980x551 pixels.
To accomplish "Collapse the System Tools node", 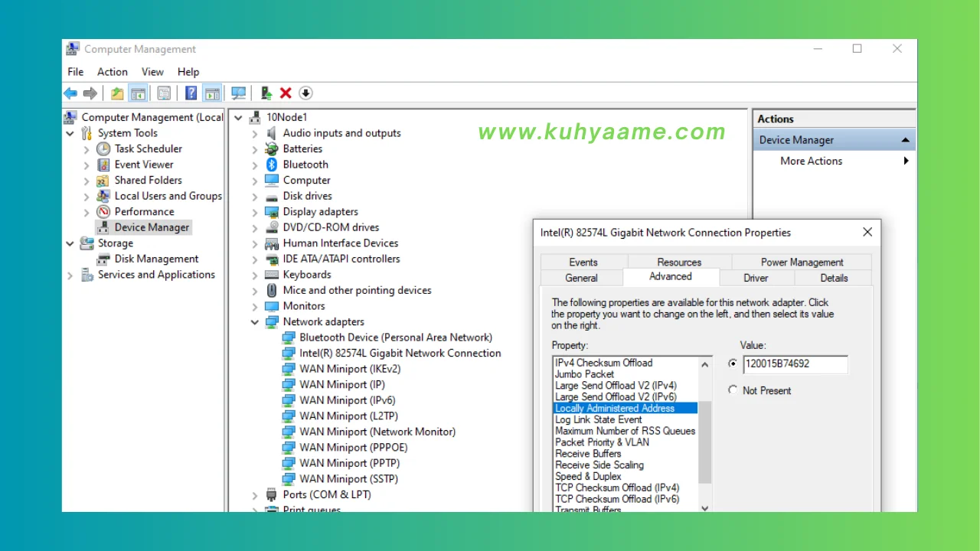I will coord(70,133).
